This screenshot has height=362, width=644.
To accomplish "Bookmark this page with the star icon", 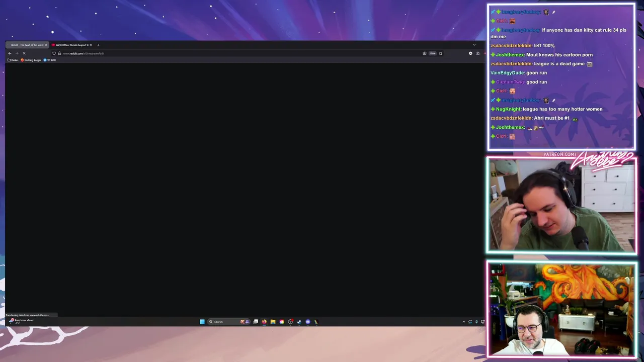I will click(x=440, y=53).
